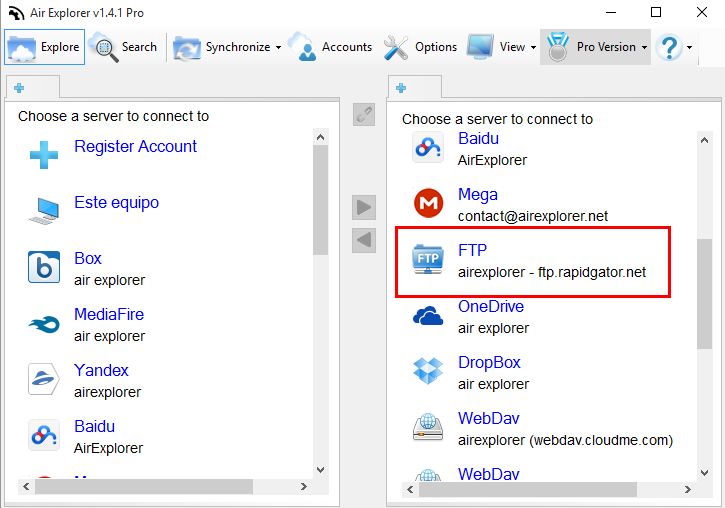725x508 pixels.
Task: Click the Synchronize button
Action: (x=222, y=47)
